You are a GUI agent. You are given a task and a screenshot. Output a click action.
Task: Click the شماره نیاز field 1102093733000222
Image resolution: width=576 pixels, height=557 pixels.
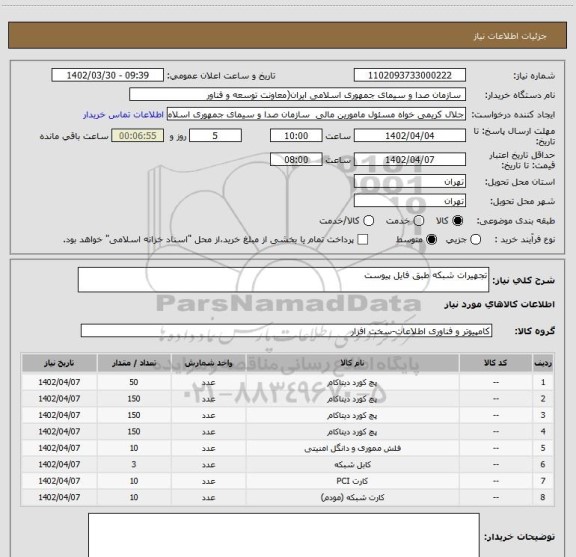tap(410, 75)
